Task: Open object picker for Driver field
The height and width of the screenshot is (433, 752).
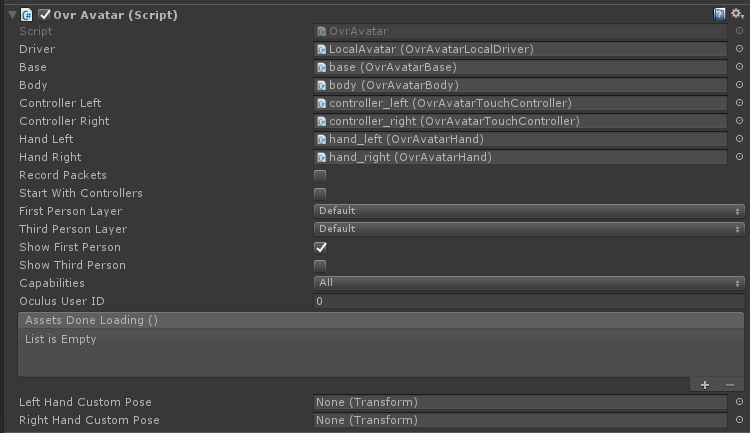Action: 739,49
